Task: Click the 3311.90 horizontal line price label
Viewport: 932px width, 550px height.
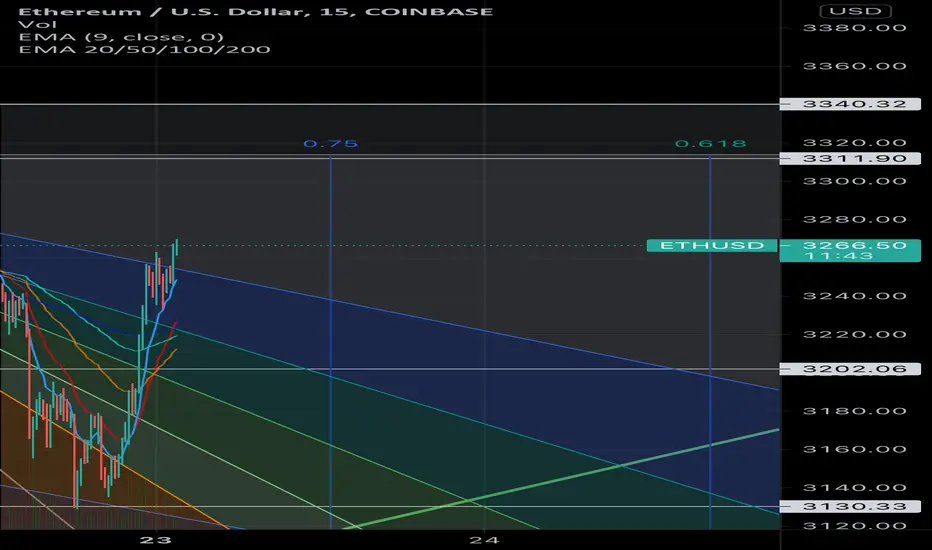Action: coord(850,158)
